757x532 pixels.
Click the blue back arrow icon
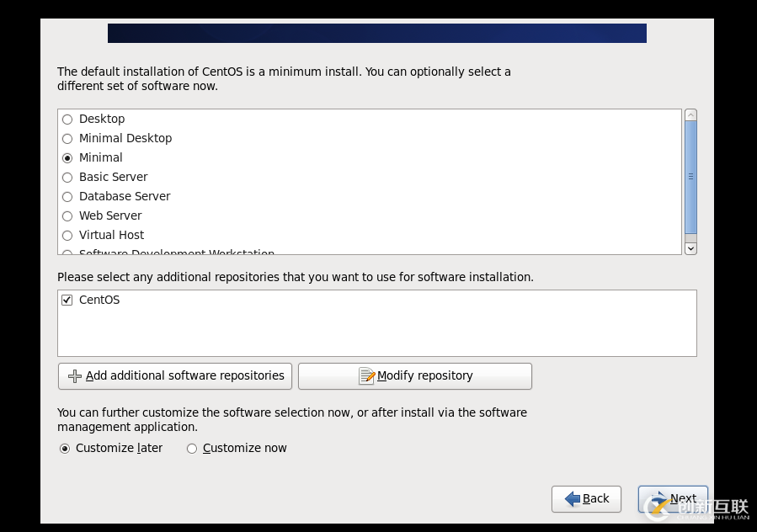(572, 498)
